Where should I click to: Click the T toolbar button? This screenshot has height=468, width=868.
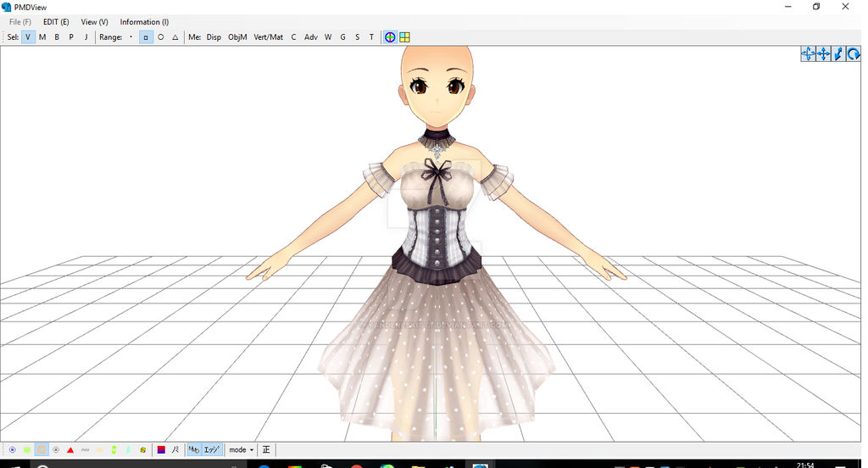click(x=371, y=37)
